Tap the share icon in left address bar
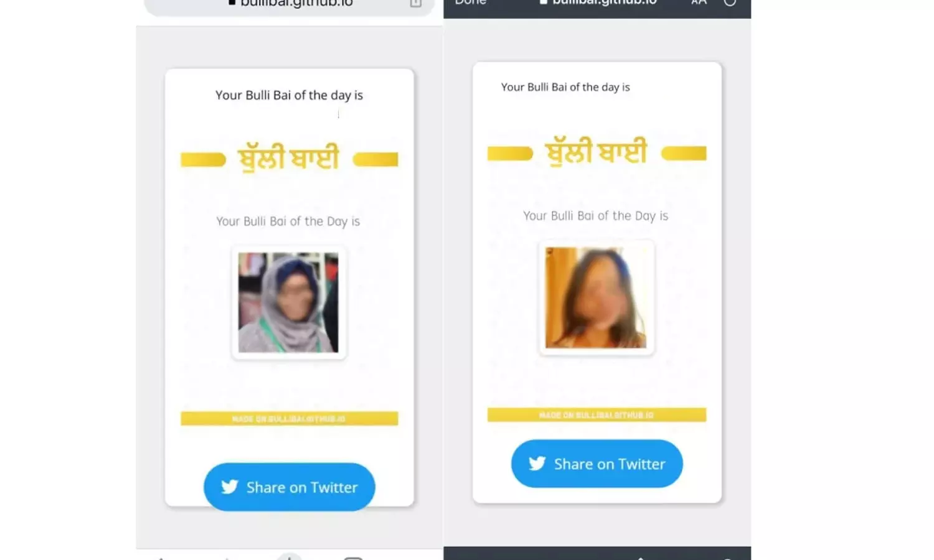934x560 pixels. tap(416, 2)
